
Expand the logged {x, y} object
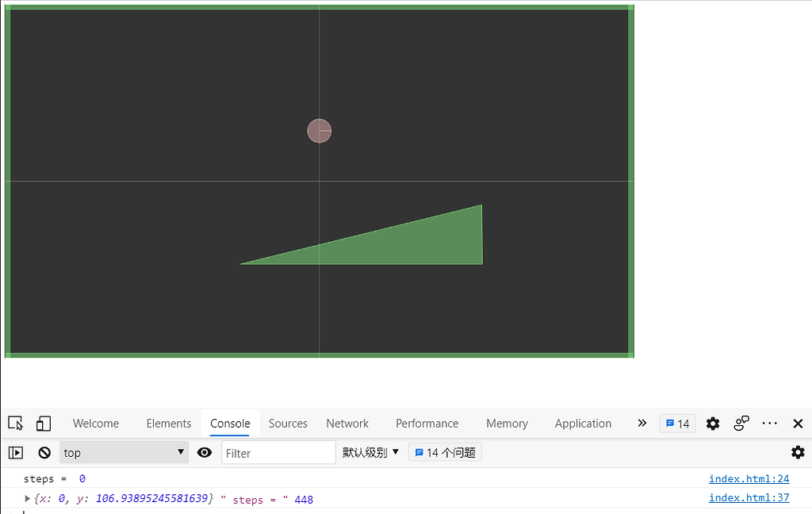pos(28,497)
